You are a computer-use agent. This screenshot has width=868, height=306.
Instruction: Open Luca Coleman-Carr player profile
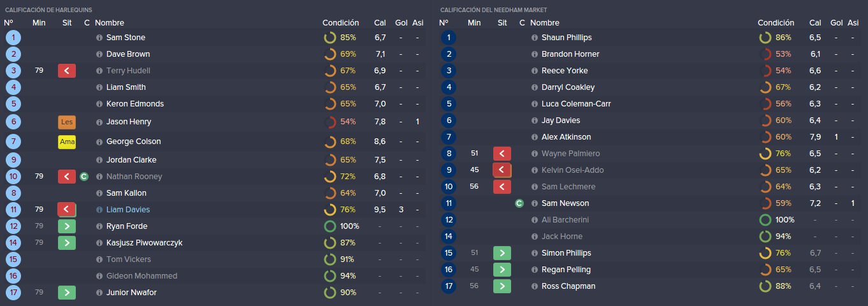pyautogui.click(x=576, y=104)
